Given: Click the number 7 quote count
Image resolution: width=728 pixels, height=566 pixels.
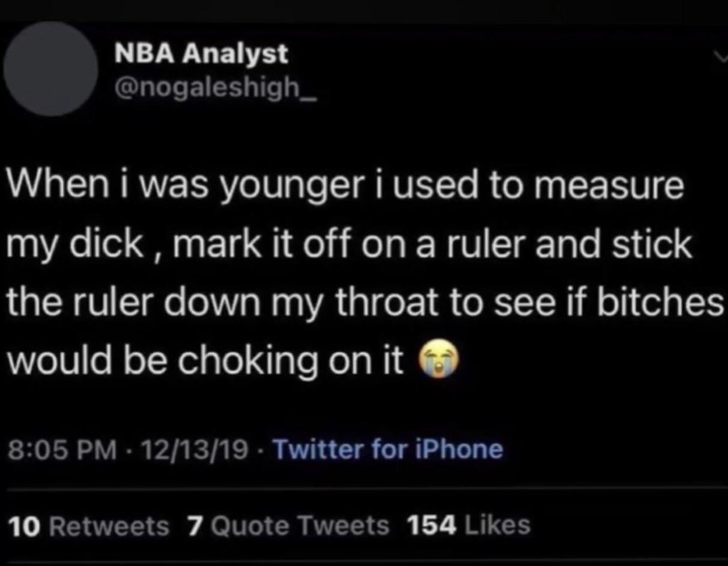Looking at the screenshot, I should coord(194,526).
